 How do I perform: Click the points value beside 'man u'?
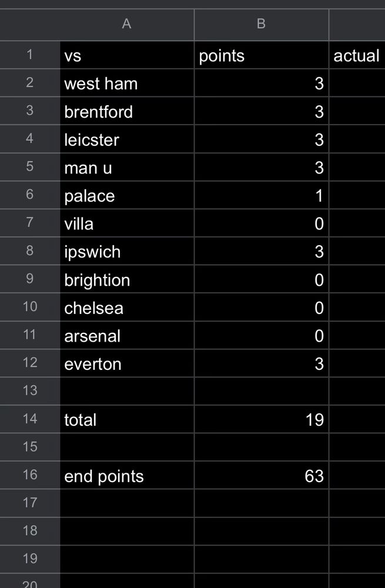(x=261, y=168)
